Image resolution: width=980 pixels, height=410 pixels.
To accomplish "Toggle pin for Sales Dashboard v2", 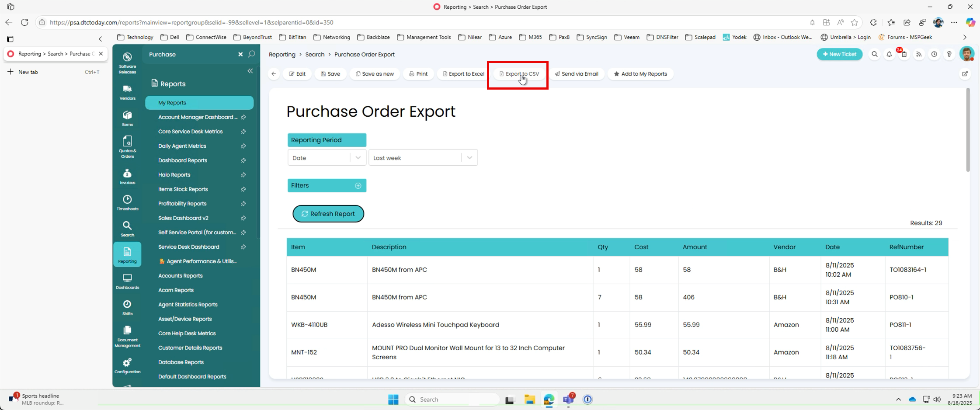I will [x=243, y=218].
